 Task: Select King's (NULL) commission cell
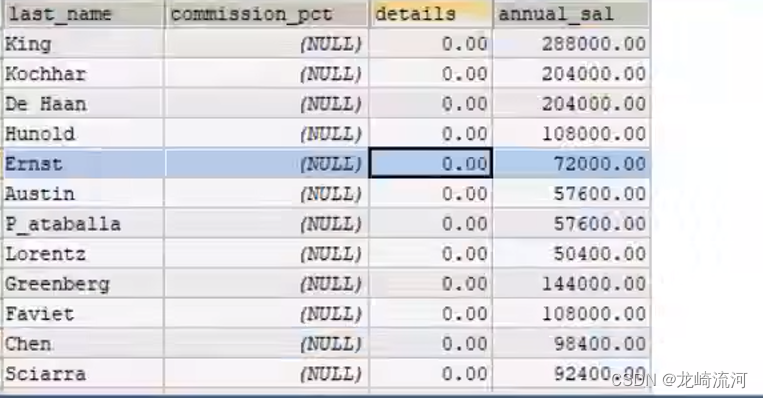266,44
